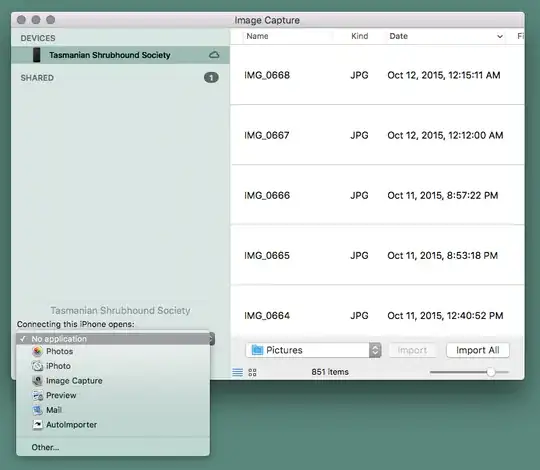Click the iPhone device icon
The image size is (540, 470).
click(37, 55)
